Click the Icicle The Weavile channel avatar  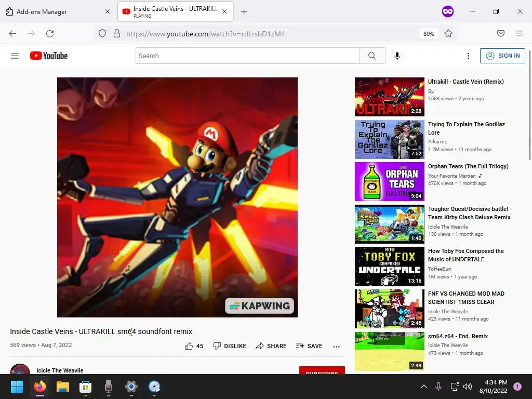coord(20,369)
